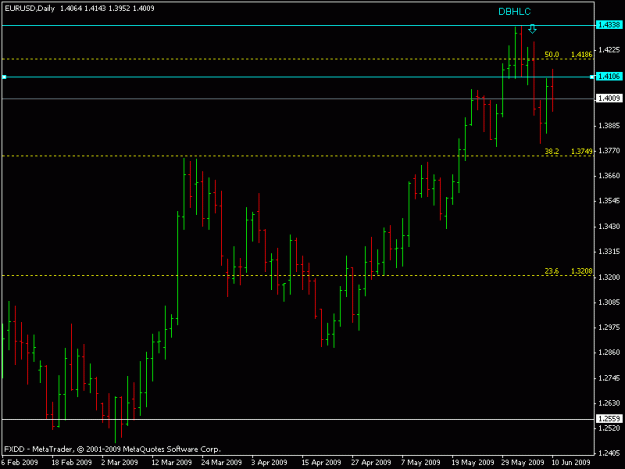
Task: Click the 1.3749 Fibonacci price label
Action: click(x=582, y=151)
